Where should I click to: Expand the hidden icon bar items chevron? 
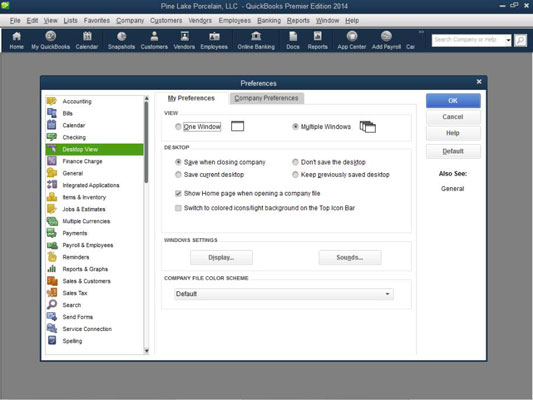coord(421,32)
